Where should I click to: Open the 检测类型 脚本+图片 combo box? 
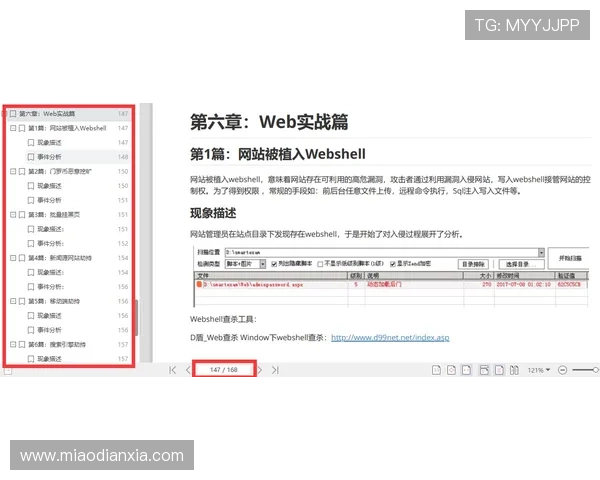pyautogui.click(x=245, y=264)
